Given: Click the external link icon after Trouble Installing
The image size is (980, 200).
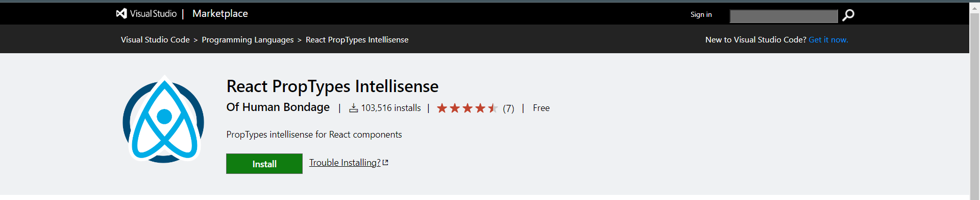Looking at the screenshot, I should tap(385, 163).
